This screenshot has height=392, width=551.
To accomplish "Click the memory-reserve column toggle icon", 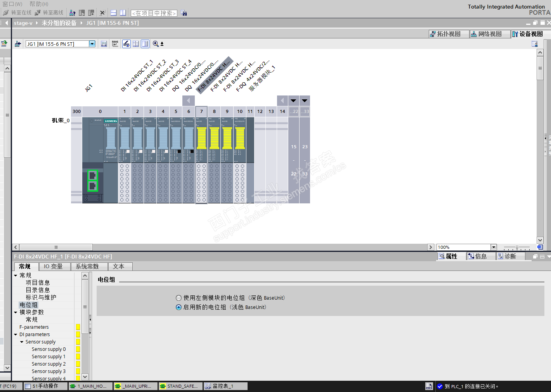I will point(145,44).
